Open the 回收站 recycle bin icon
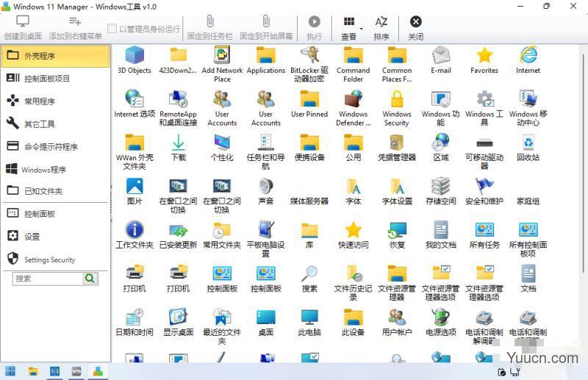 pyautogui.click(x=528, y=148)
